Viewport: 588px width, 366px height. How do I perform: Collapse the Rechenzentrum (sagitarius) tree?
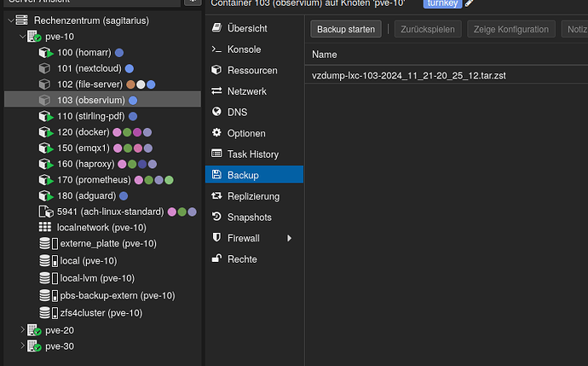pos(11,20)
